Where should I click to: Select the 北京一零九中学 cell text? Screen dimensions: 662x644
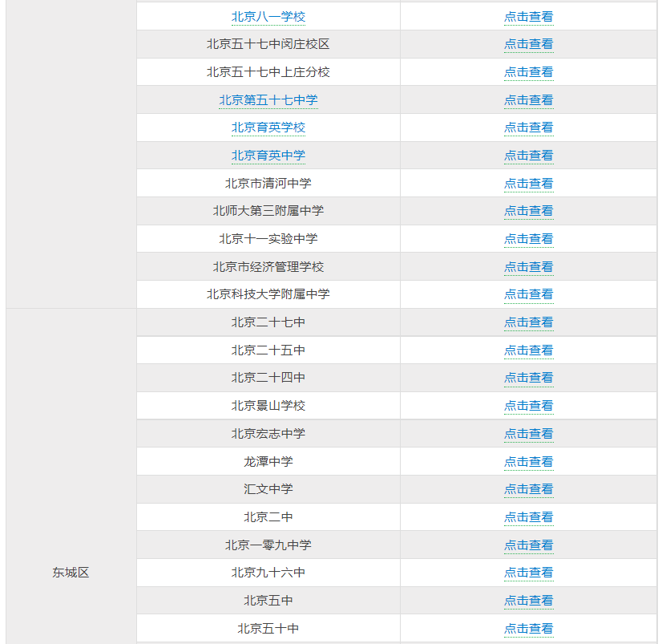pyautogui.click(x=268, y=545)
